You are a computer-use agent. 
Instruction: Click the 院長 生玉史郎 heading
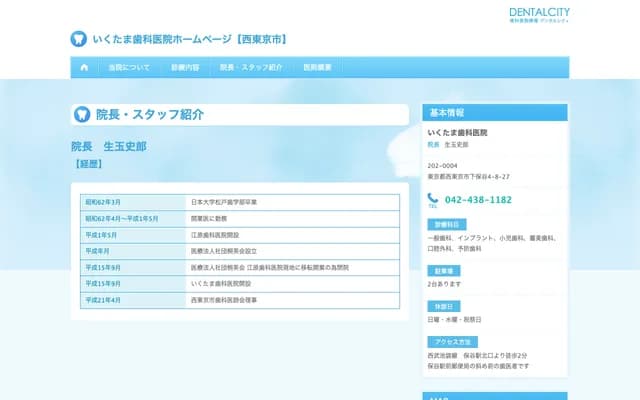108,146
